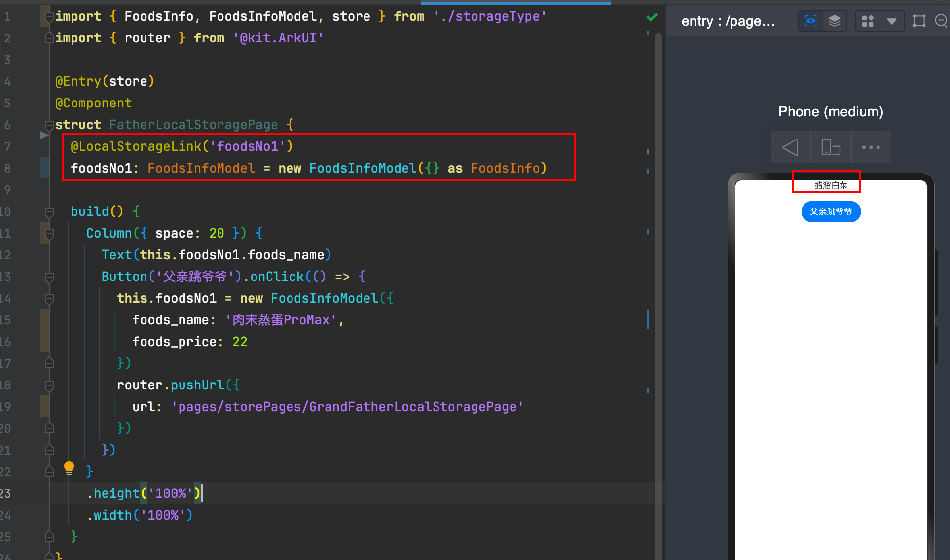Click 'foods_name' in the Text() call line 12
The width and height of the screenshot is (950, 560).
[x=286, y=255]
